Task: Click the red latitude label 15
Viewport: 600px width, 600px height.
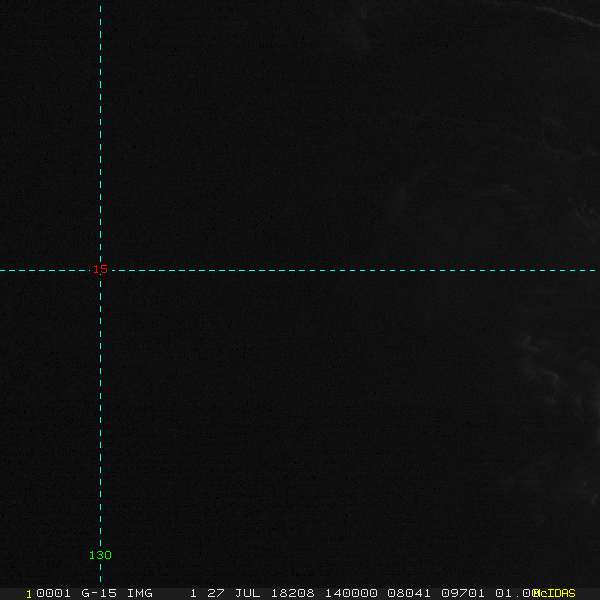Action: coord(99,270)
